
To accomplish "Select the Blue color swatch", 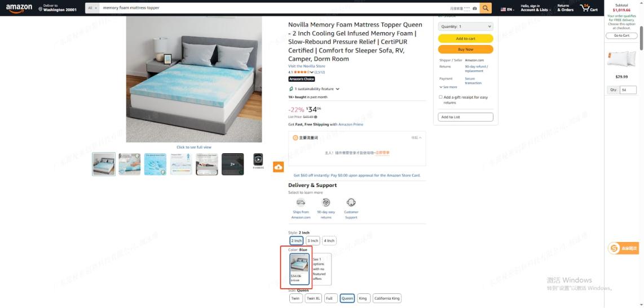I will [299, 269].
